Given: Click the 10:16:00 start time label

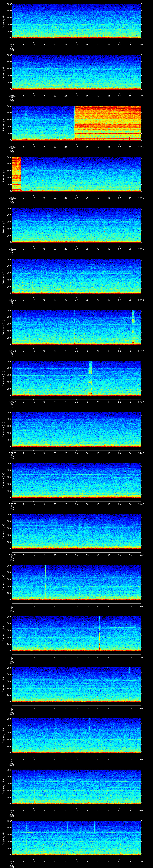Looking at the screenshot, I should pyautogui.click(x=12, y=147).
